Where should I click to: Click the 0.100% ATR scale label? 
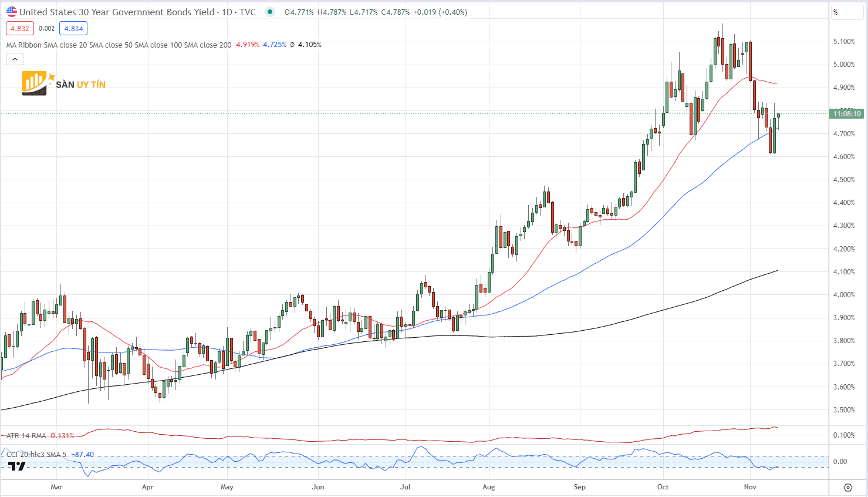pyautogui.click(x=844, y=435)
